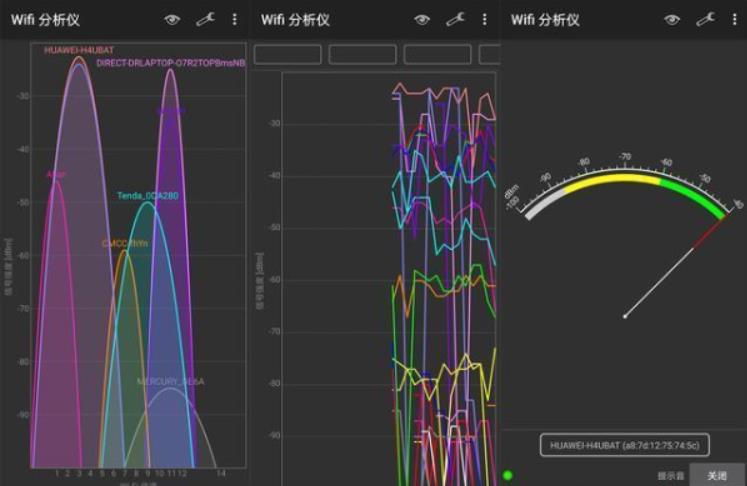Tap the eye view icon in channel graph panel

[x=172, y=20]
